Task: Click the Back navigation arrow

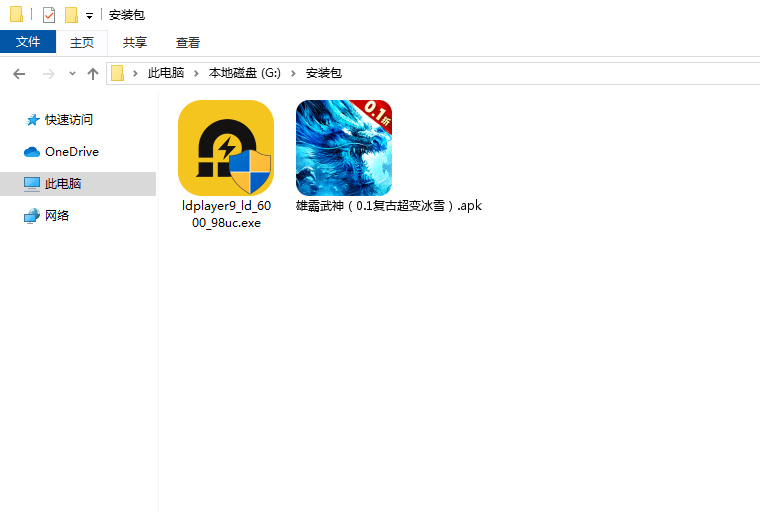Action: (19, 74)
